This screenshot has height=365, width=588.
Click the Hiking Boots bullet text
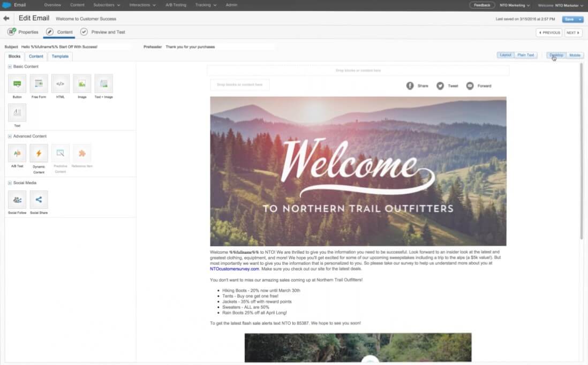click(x=261, y=291)
